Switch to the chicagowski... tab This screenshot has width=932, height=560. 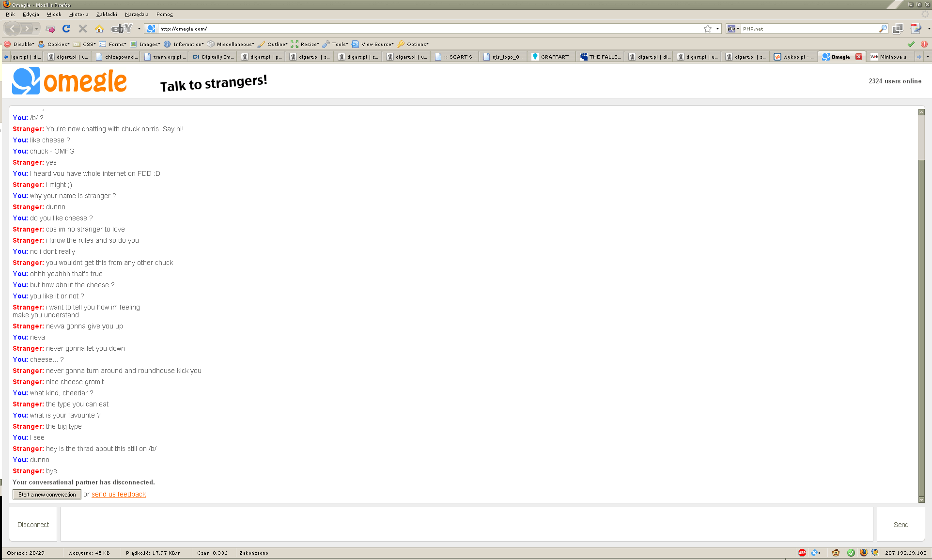tap(116, 57)
